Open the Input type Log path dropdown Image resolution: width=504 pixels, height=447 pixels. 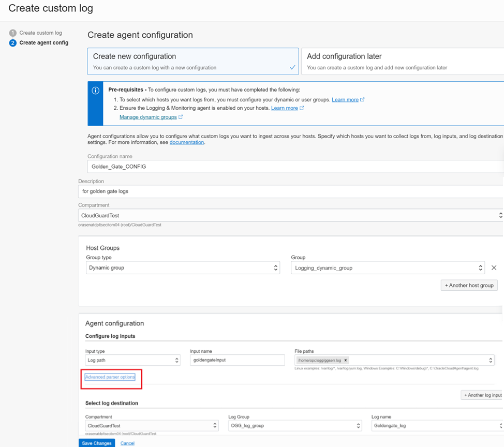132,360
